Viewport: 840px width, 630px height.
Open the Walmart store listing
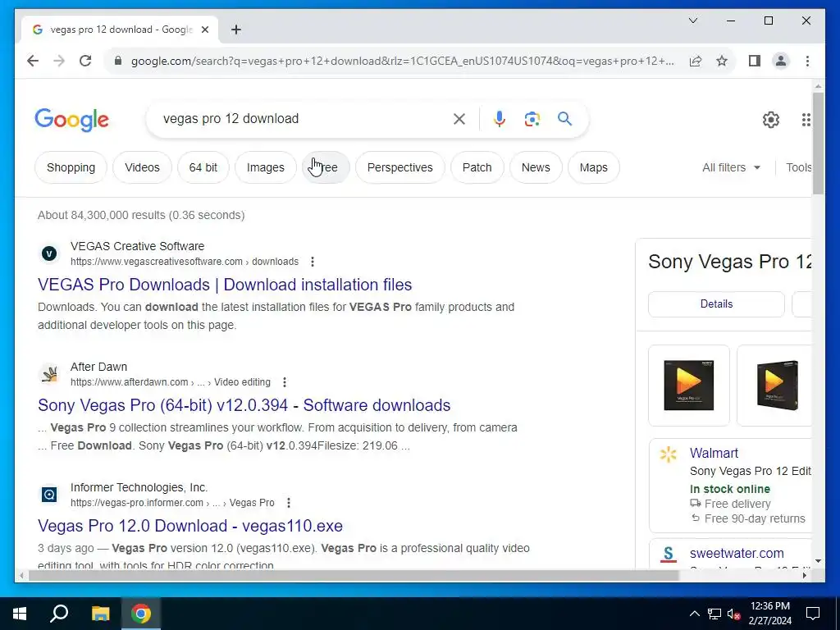(x=714, y=453)
